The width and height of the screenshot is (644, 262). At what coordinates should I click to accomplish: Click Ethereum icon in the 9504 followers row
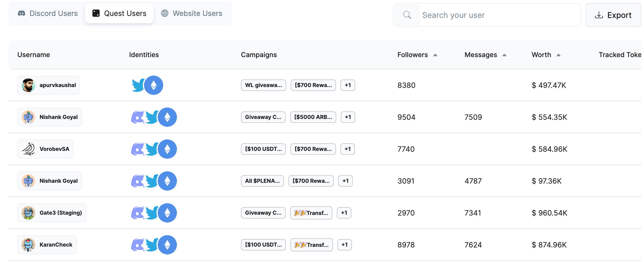point(167,117)
